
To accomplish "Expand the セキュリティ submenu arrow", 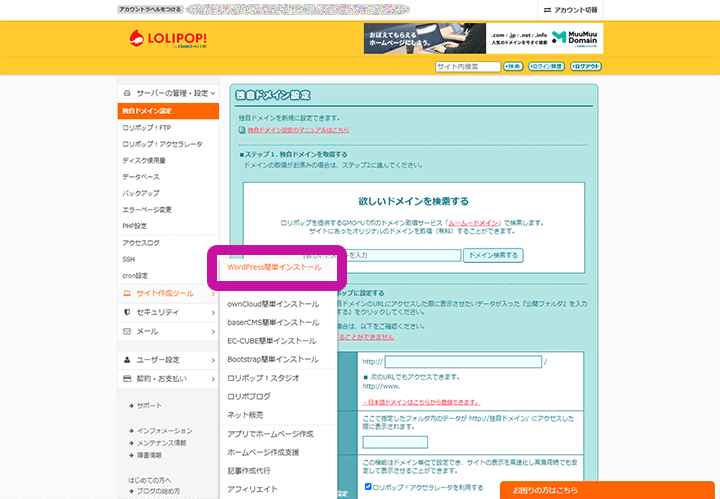I will pyautogui.click(x=213, y=312).
